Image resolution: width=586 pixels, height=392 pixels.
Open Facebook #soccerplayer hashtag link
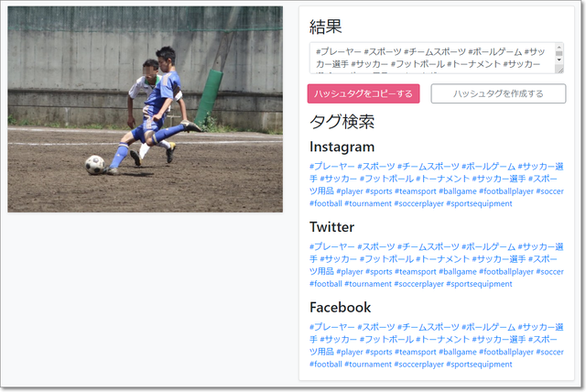tap(419, 365)
